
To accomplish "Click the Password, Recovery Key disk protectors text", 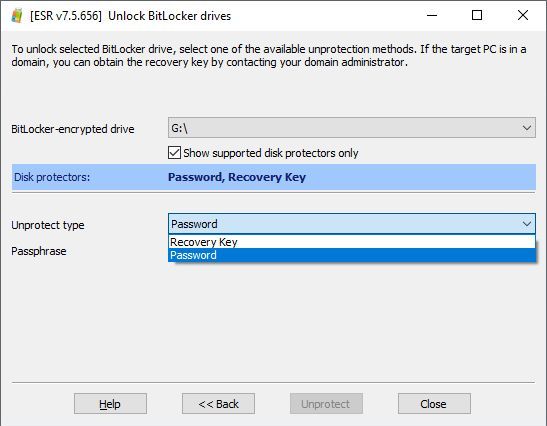I will tap(237, 177).
